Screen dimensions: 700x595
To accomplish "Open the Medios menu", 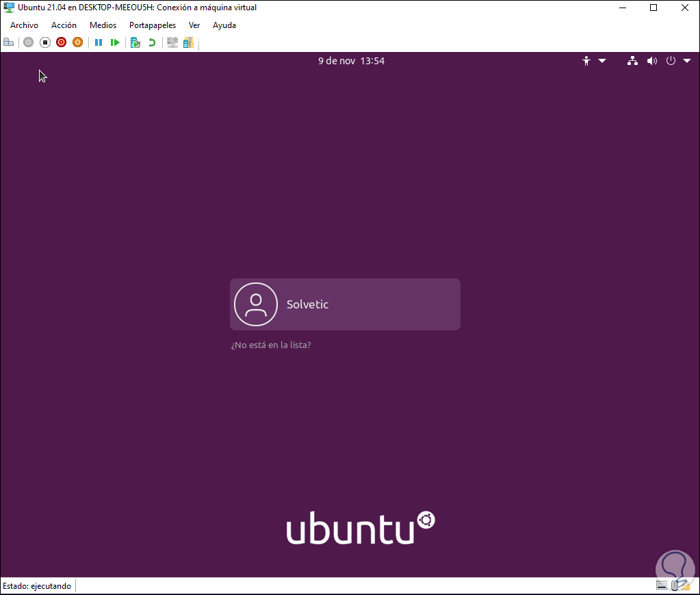I will click(103, 25).
